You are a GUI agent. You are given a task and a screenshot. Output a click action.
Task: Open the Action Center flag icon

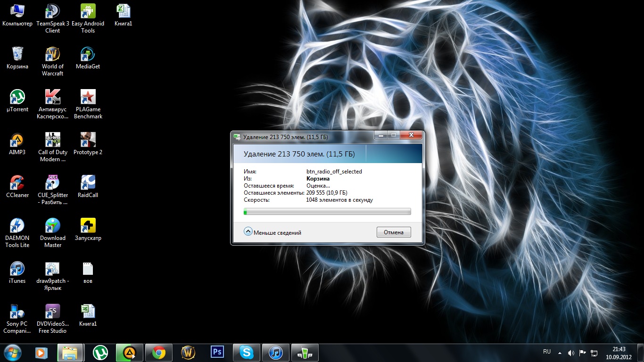coord(583,353)
